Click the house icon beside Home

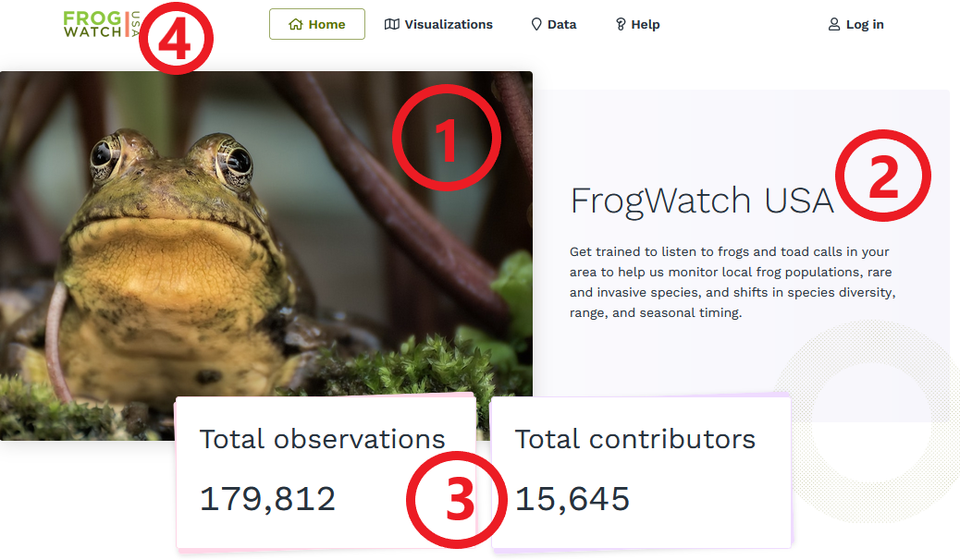point(296,25)
